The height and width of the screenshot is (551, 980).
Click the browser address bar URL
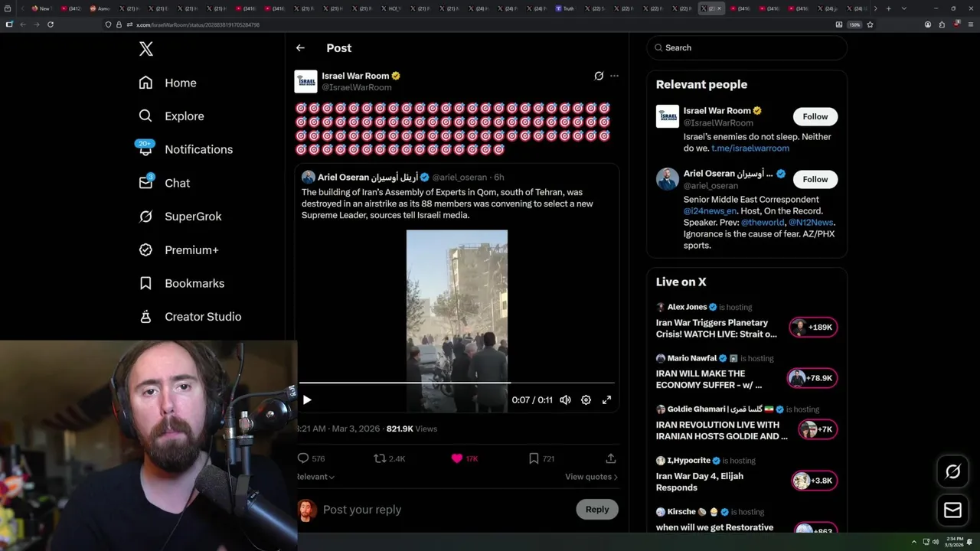[198, 24]
